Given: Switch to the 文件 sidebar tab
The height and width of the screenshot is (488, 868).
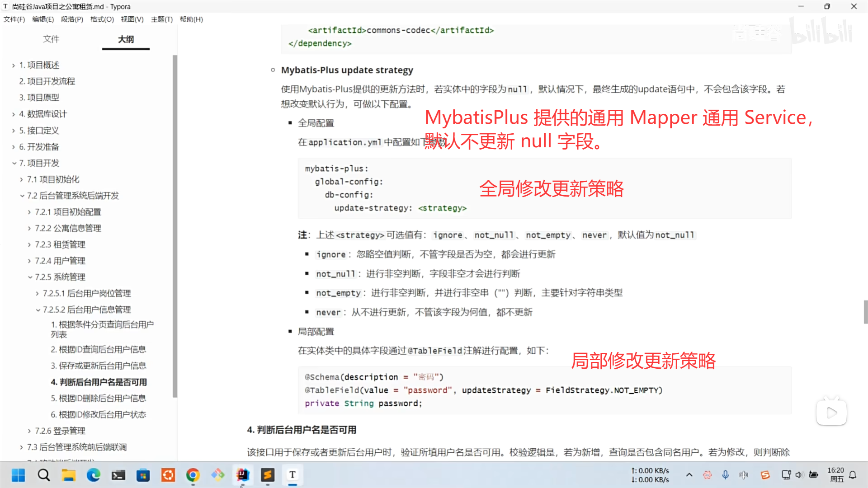Looking at the screenshot, I should click(51, 39).
